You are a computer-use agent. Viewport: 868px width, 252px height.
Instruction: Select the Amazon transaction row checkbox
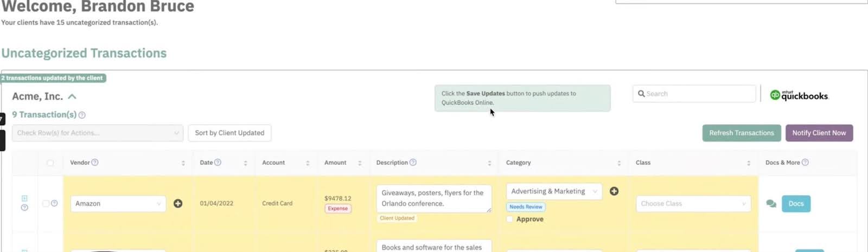(46, 204)
